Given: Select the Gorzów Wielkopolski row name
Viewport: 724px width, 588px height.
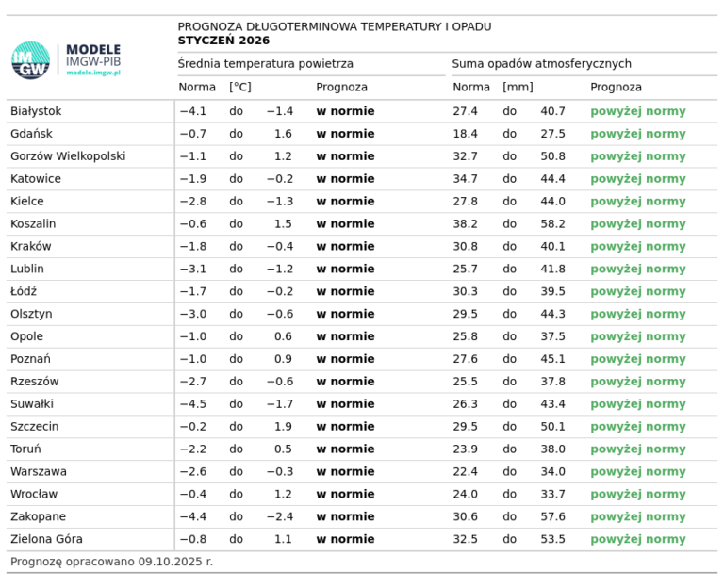Looking at the screenshot, I should [x=68, y=156].
